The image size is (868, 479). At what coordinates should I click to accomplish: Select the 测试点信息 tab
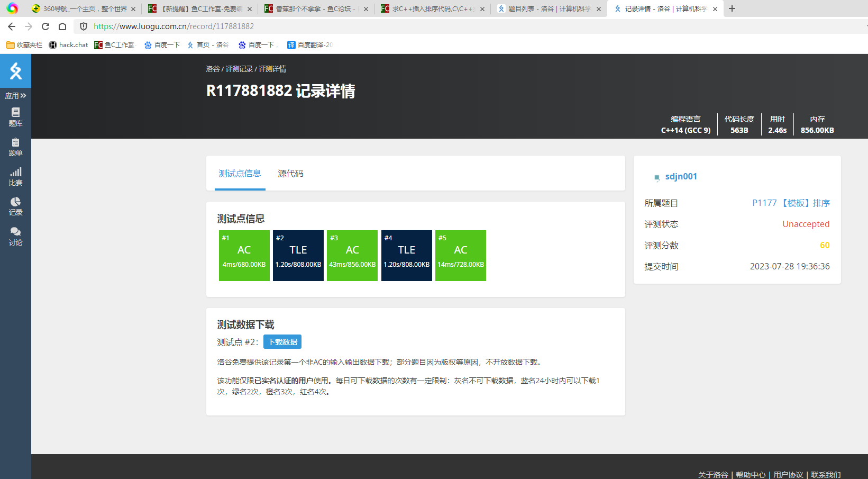[240, 174]
